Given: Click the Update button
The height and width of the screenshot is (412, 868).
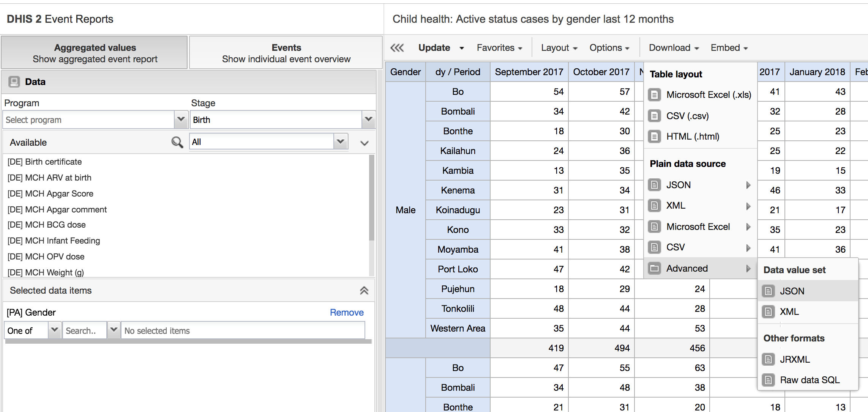Looking at the screenshot, I should (434, 48).
